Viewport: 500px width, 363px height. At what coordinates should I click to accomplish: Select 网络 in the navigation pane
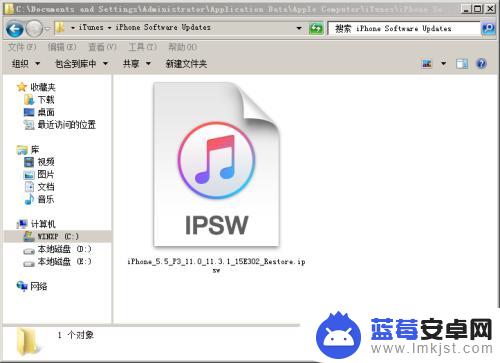point(39,286)
